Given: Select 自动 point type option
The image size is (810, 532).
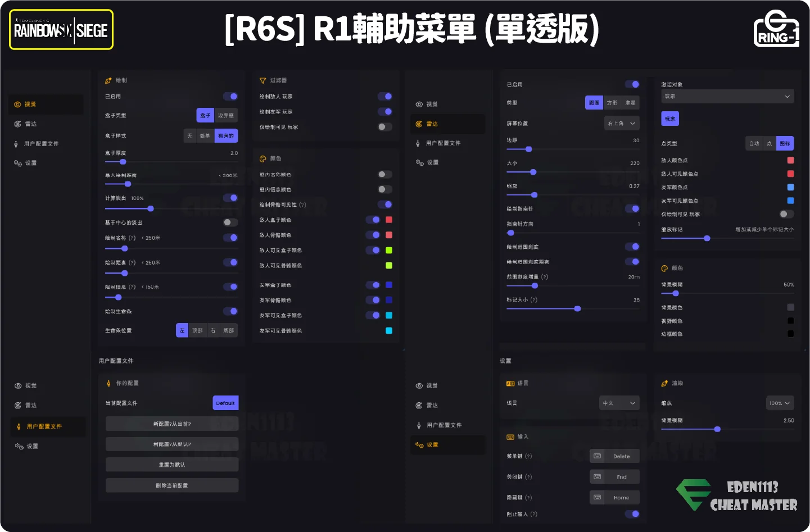Looking at the screenshot, I should [x=754, y=144].
